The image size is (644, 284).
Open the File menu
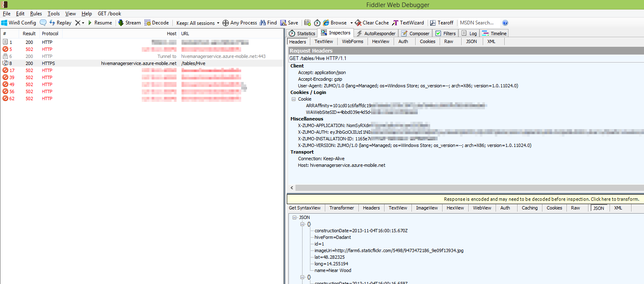7,14
